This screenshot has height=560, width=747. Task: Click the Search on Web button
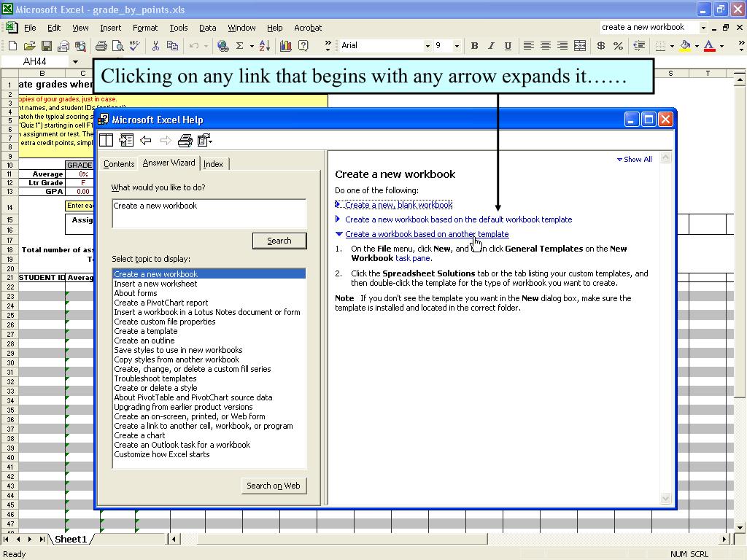[274, 486]
